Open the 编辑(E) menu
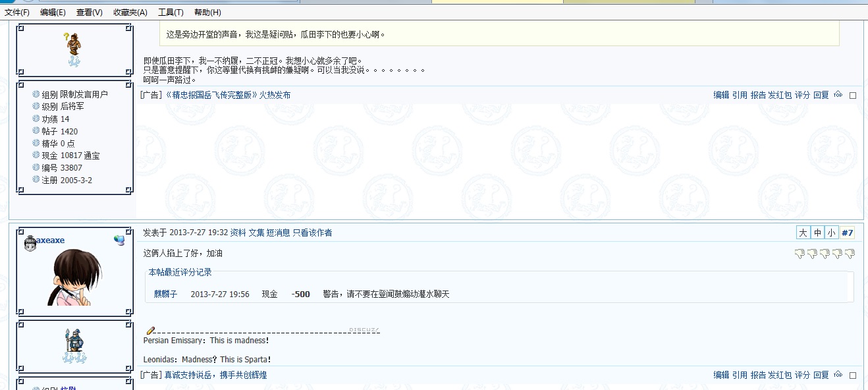The height and width of the screenshot is (390, 868). [53, 13]
